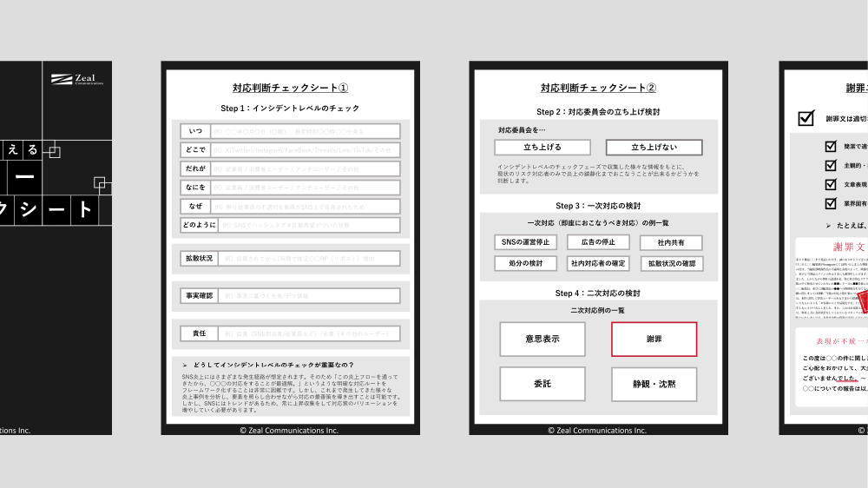Click the 対応委員会を… label
The width and height of the screenshot is (868, 488).
522,129
